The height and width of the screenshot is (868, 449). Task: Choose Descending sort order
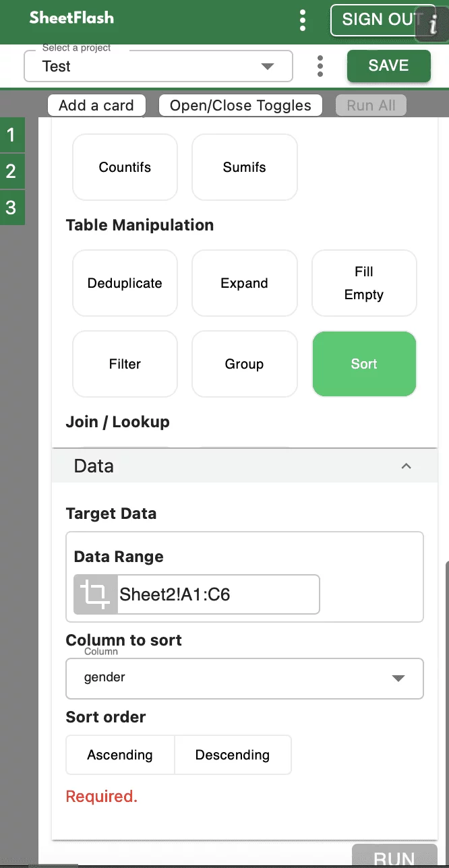233,755
